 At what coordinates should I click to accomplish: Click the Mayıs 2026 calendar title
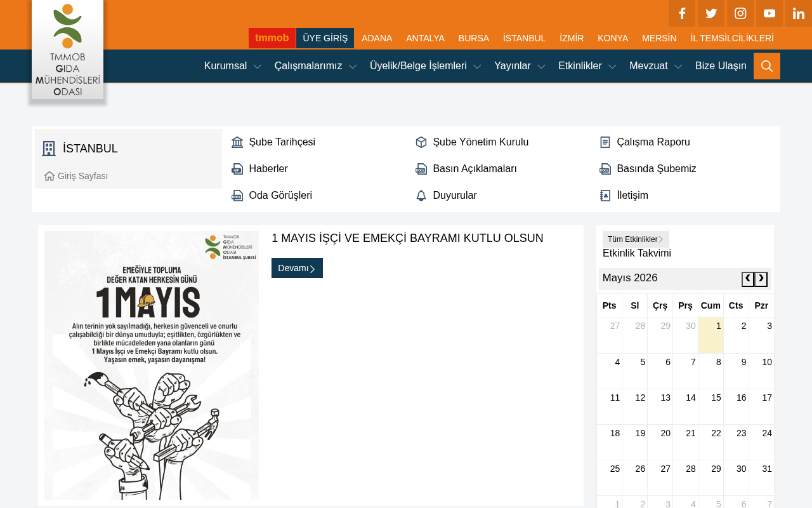pos(630,278)
